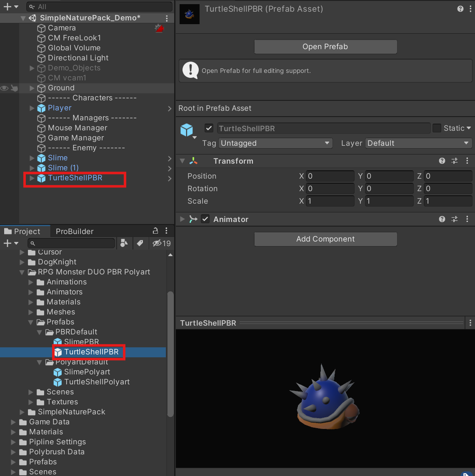The image size is (475, 476).
Task: Click the SlimePBR prefab icon
Action: (57, 342)
